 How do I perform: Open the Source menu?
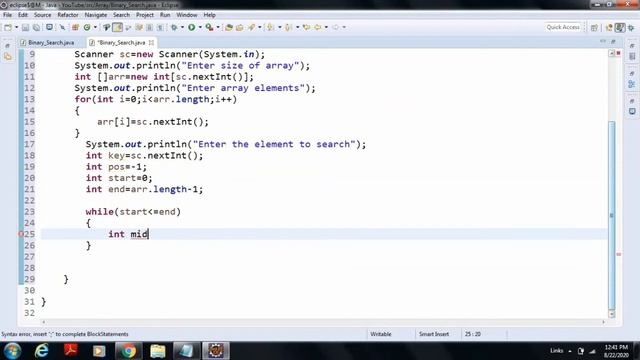(x=42, y=15)
